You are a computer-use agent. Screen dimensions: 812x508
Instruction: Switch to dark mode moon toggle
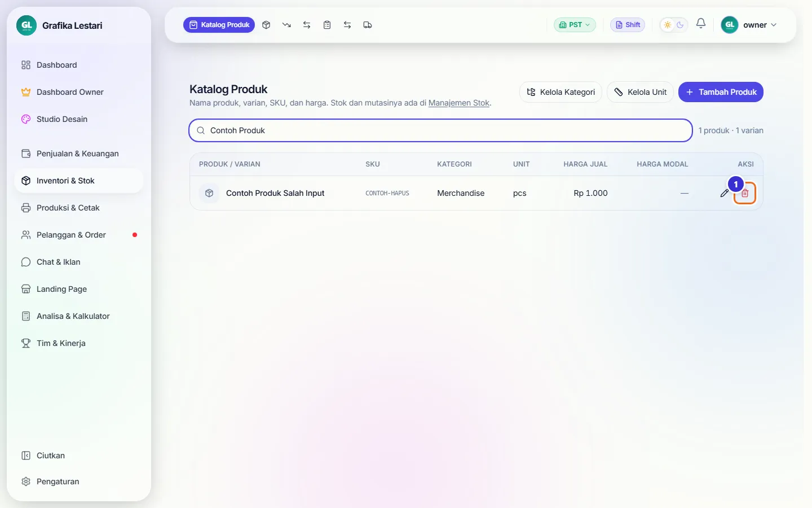coord(680,25)
